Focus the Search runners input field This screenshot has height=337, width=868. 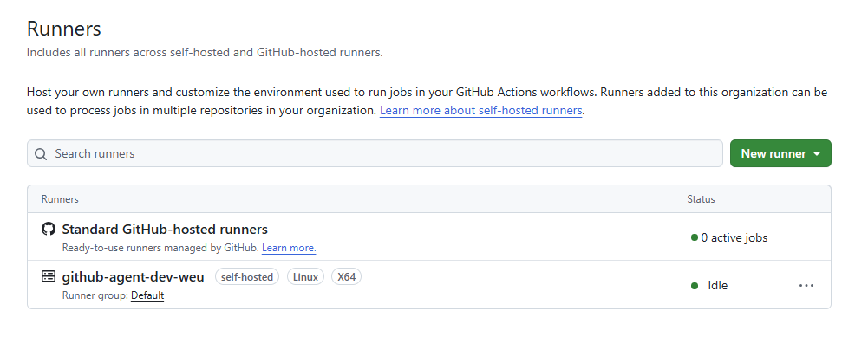coord(375,153)
